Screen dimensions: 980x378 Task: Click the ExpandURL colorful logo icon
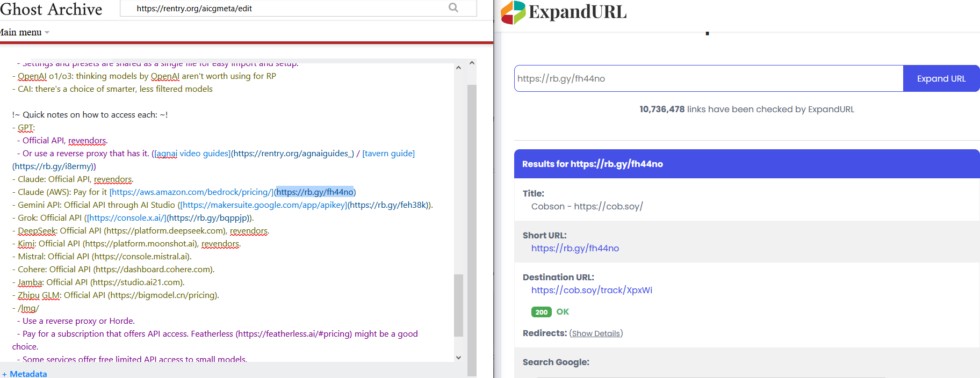[x=513, y=12]
